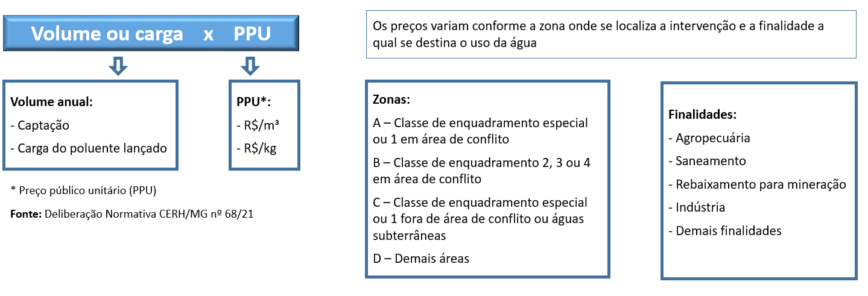
Task: Select Zone D Demais áreas
Action: (x=421, y=259)
